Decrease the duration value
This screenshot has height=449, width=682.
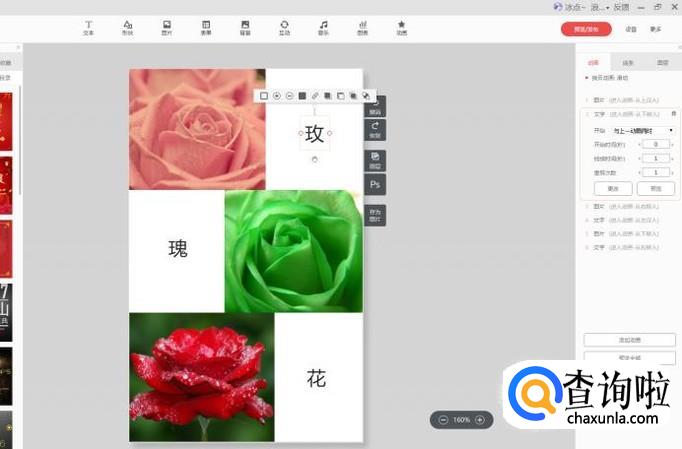point(639,159)
